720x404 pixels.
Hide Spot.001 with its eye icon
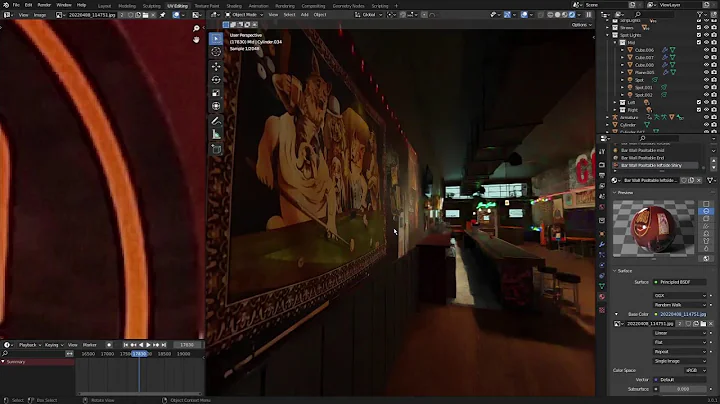(706, 87)
